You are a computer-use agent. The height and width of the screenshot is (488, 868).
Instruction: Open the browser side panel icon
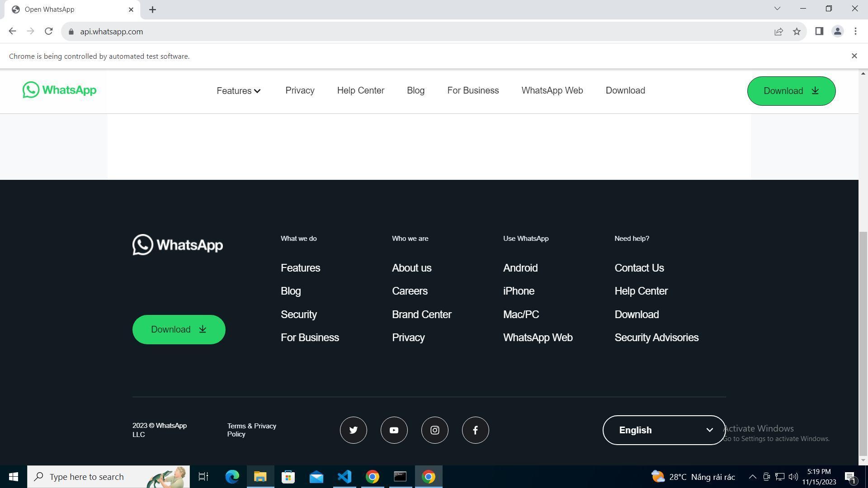pyautogui.click(x=819, y=31)
